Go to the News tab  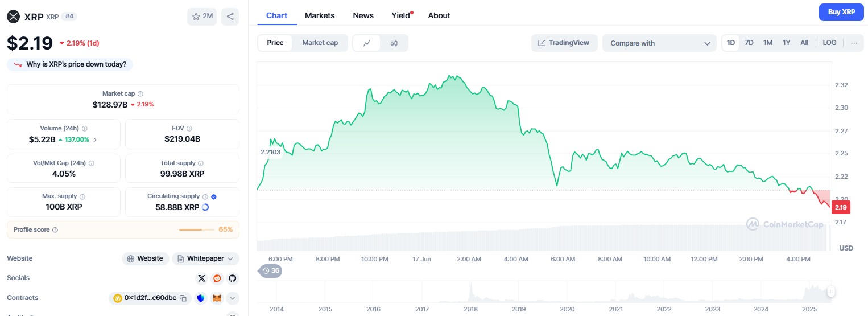363,15
